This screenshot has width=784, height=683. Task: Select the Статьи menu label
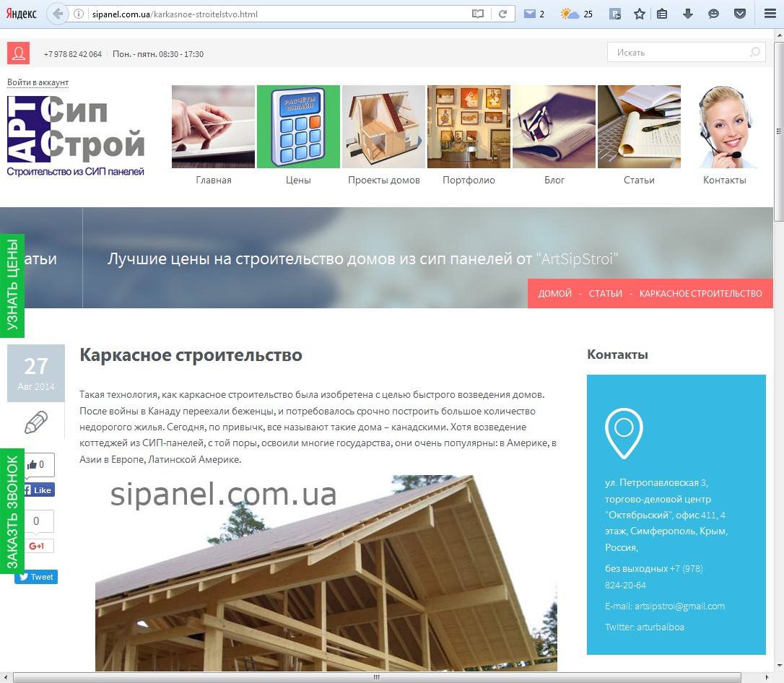coord(639,180)
